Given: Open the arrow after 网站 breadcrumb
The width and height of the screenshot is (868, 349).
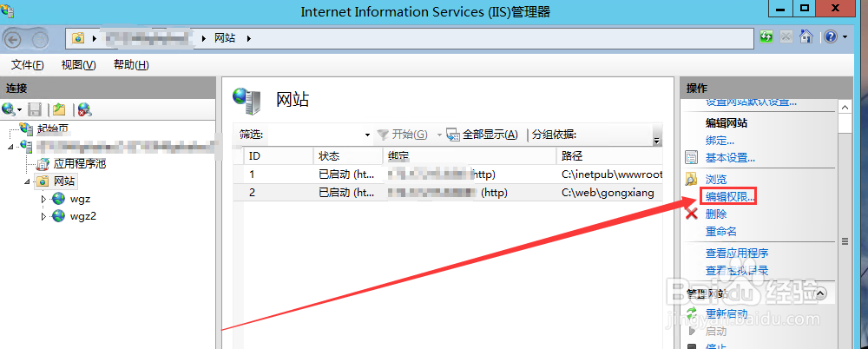Looking at the screenshot, I should 248,38.
